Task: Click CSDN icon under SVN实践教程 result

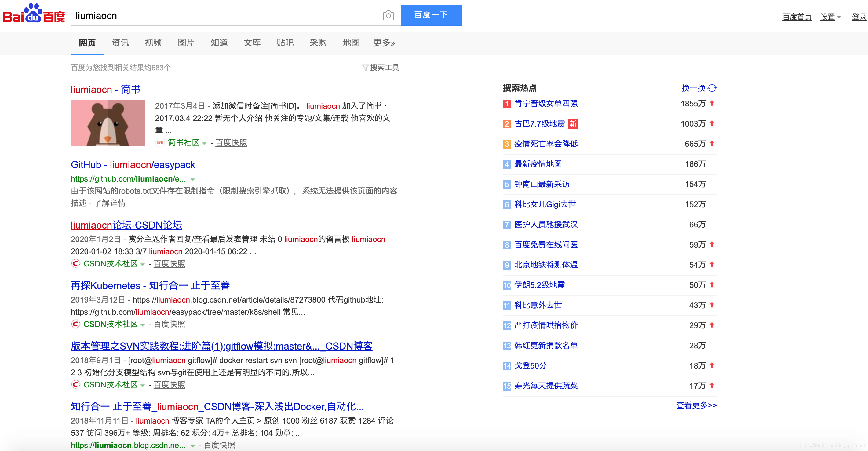Action: pyautogui.click(x=75, y=385)
